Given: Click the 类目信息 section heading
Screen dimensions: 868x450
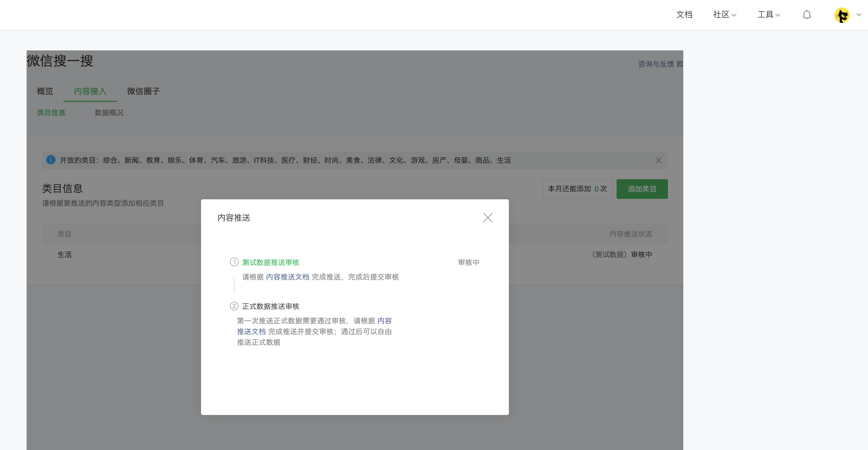Looking at the screenshot, I should pyautogui.click(x=62, y=189).
